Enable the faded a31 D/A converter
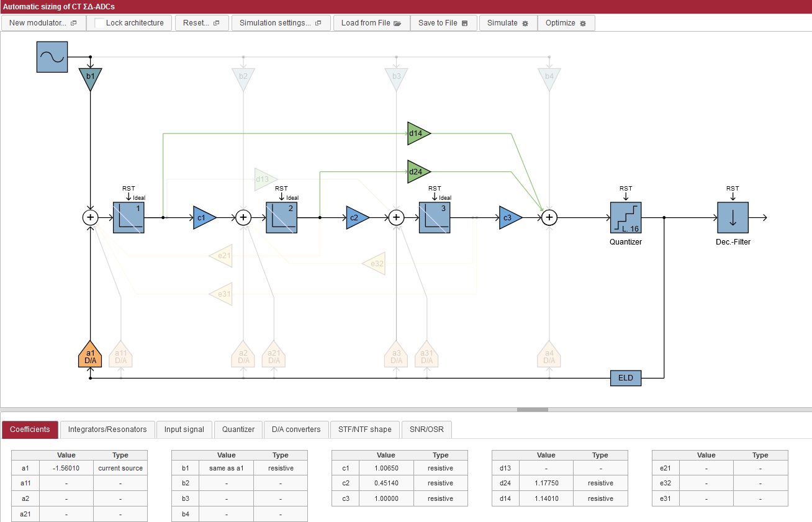Image resolution: width=812 pixels, height=522 pixels. [427, 354]
